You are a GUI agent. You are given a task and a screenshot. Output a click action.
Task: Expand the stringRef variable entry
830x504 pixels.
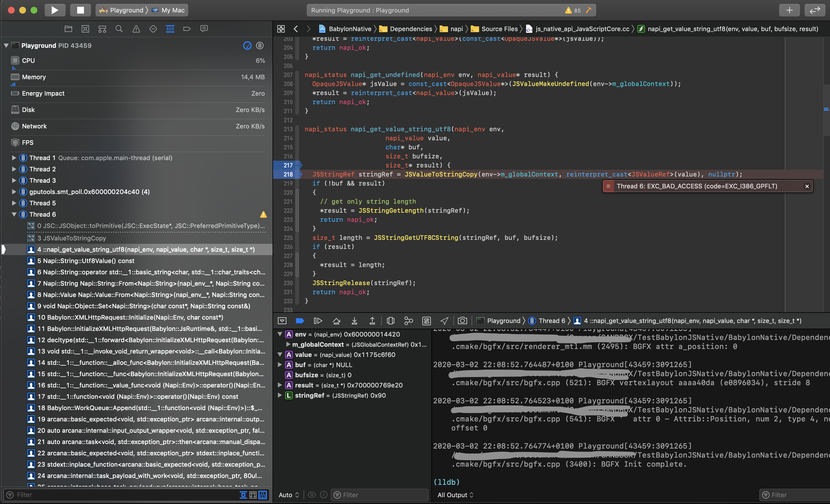280,395
